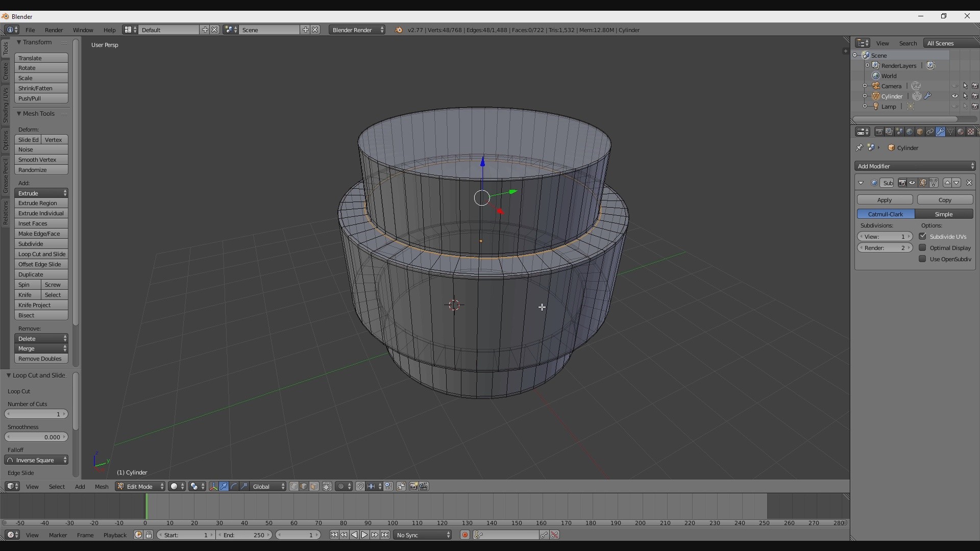Click the Offset Edge Slide tool
Screen dimensions: 980x551
(x=40, y=264)
